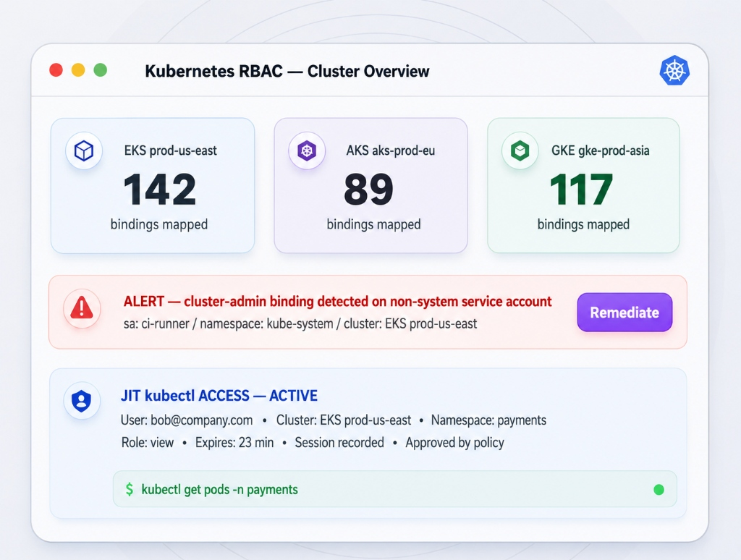Click the red close window button
Viewport: 741px width, 560px height.
pyautogui.click(x=56, y=70)
